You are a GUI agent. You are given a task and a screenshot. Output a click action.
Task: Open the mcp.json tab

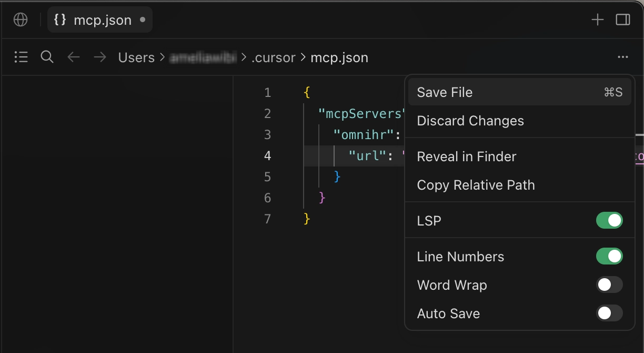[100, 20]
